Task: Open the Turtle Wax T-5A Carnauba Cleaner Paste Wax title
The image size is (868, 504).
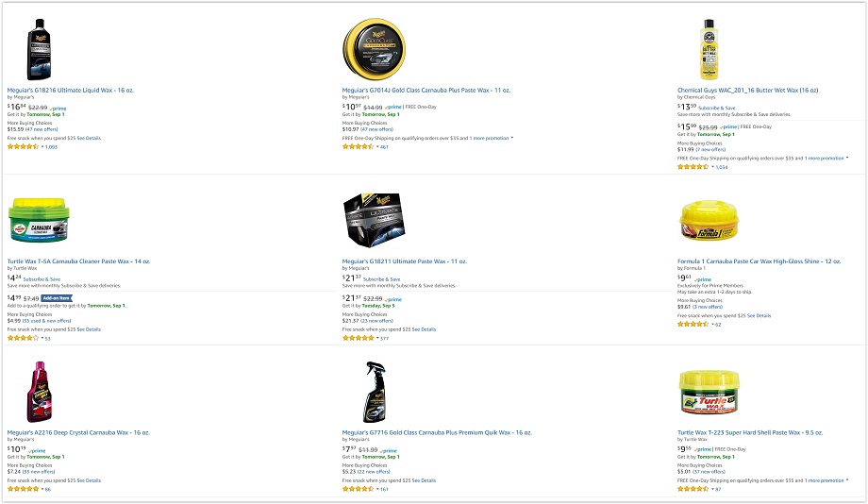Action: click(78, 261)
